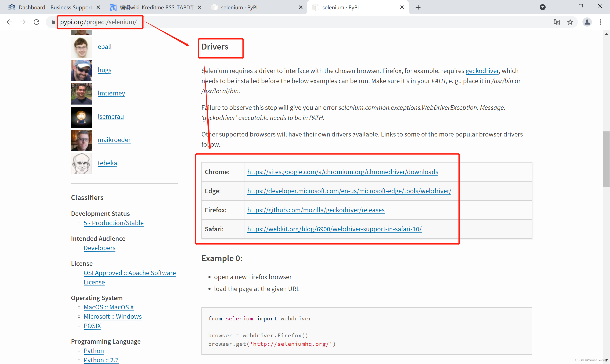Open the Firefox geckodriver releases link

pos(316,210)
